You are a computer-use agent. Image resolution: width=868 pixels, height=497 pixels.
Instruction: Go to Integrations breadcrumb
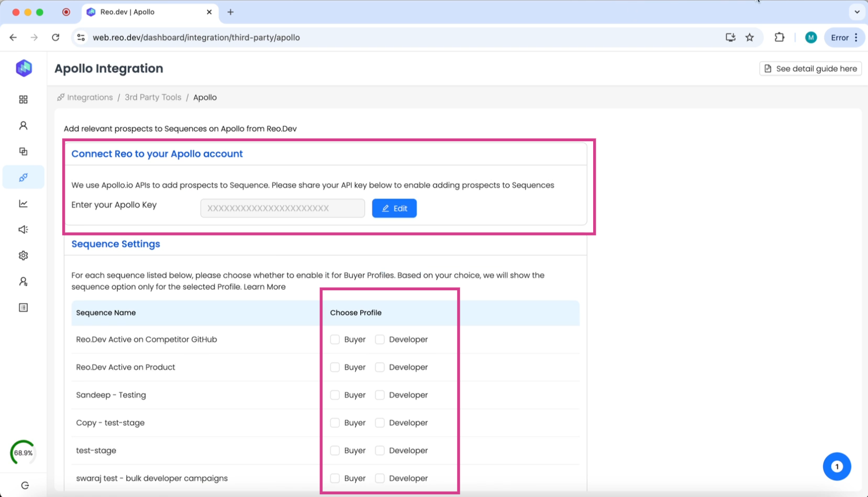point(90,97)
